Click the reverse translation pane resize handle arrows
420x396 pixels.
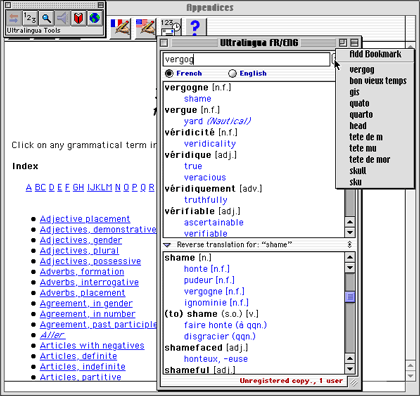pyautogui.click(x=349, y=245)
